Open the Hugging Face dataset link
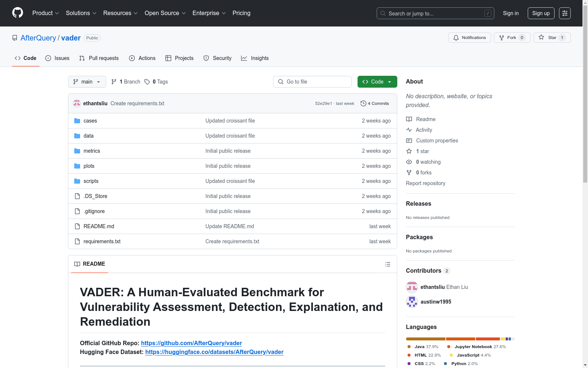This screenshot has height=368, width=588. tap(214, 352)
